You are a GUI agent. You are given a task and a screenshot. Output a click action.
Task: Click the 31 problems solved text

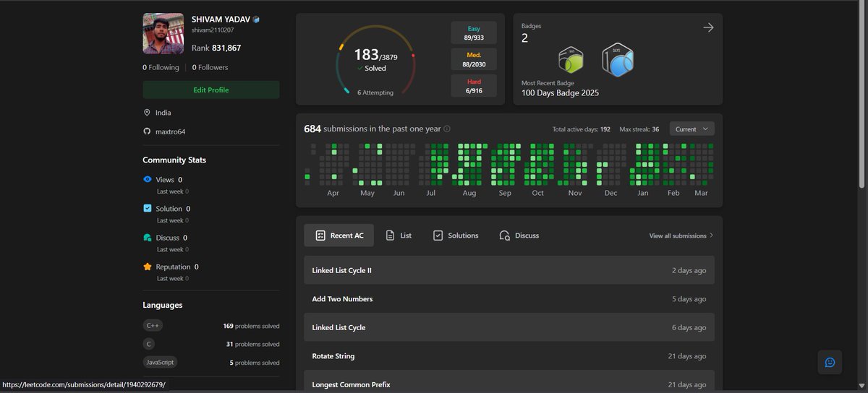(x=253, y=345)
